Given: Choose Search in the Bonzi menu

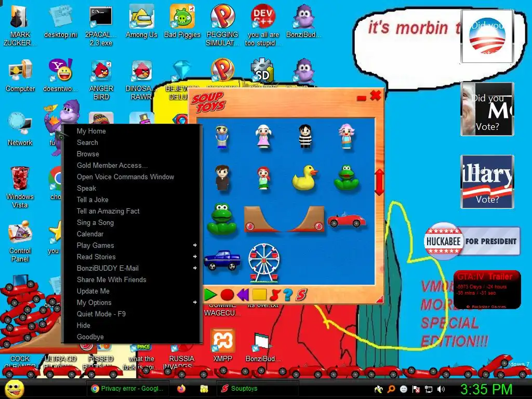Looking at the screenshot, I should tap(87, 142).
